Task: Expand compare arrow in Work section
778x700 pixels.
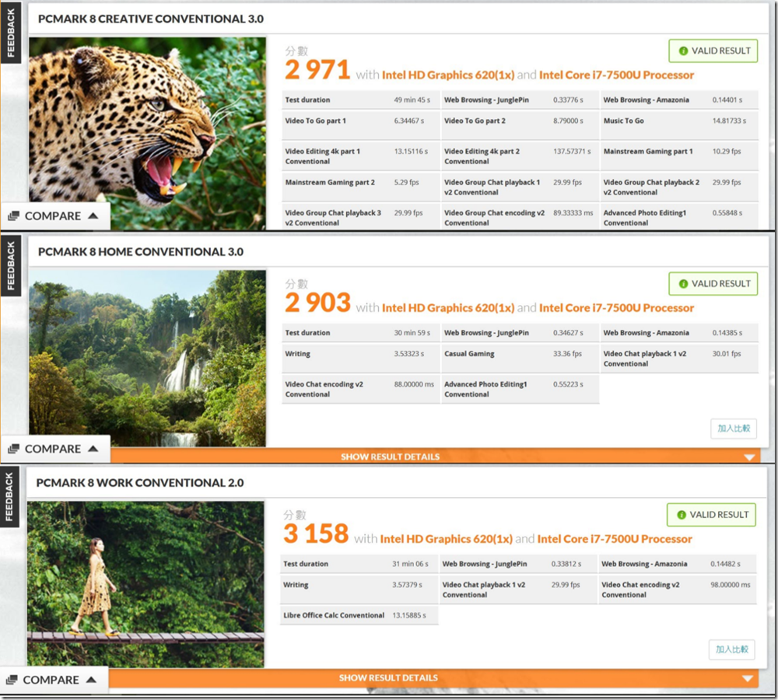Action: (x=91, y=680)
